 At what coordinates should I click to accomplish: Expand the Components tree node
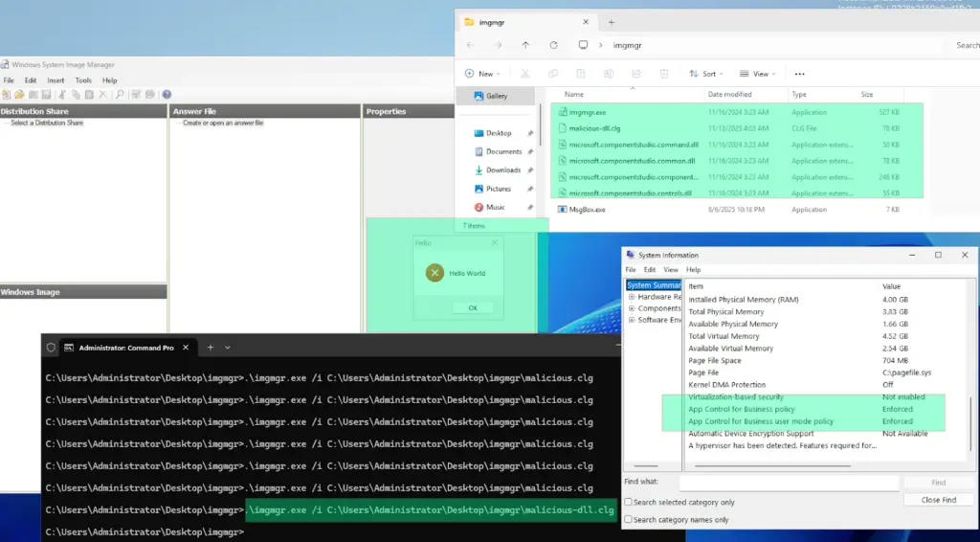pos(632,308)
